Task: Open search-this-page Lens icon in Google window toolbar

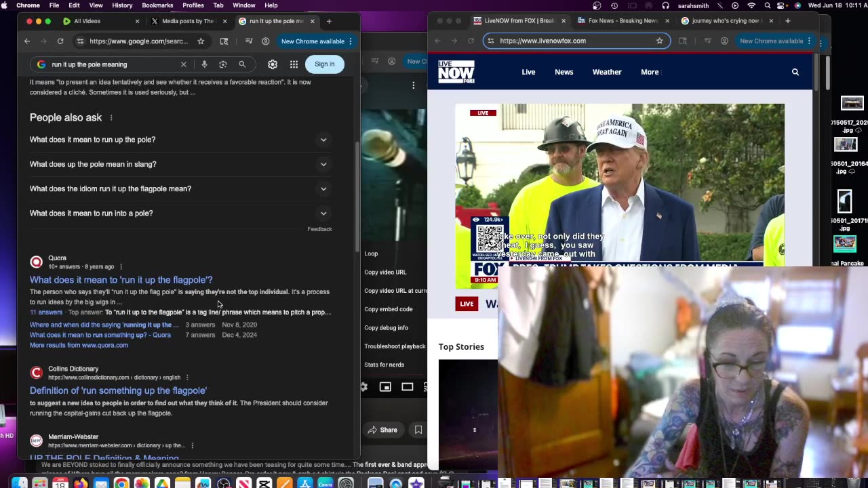Action: 224,41
